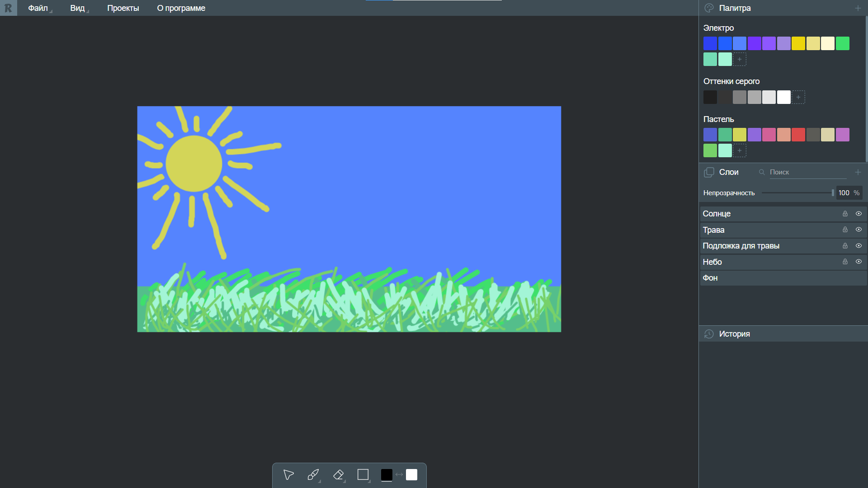This screenshot has width=868, height=488.
Task: Swap foreground and background colors
Action: pos(399,474)
